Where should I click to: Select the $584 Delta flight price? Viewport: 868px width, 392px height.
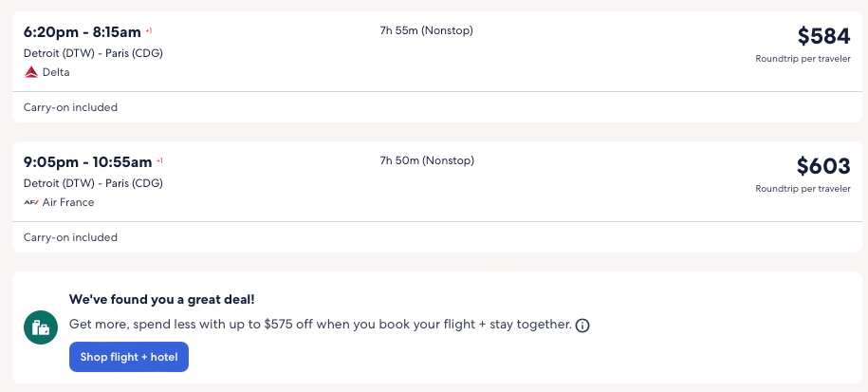click(x=823, y=36)
